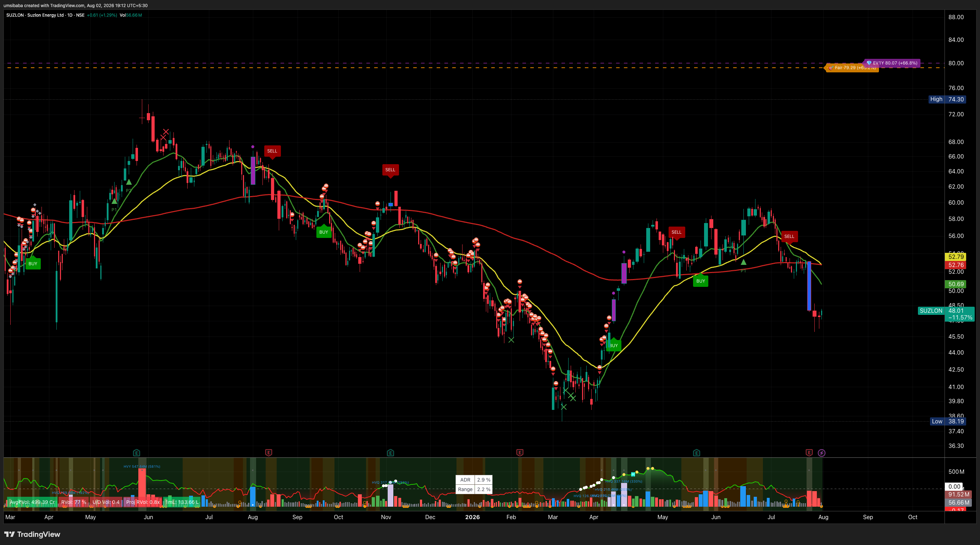Click the ADR 2.9 % table cell

pos(474,480)
